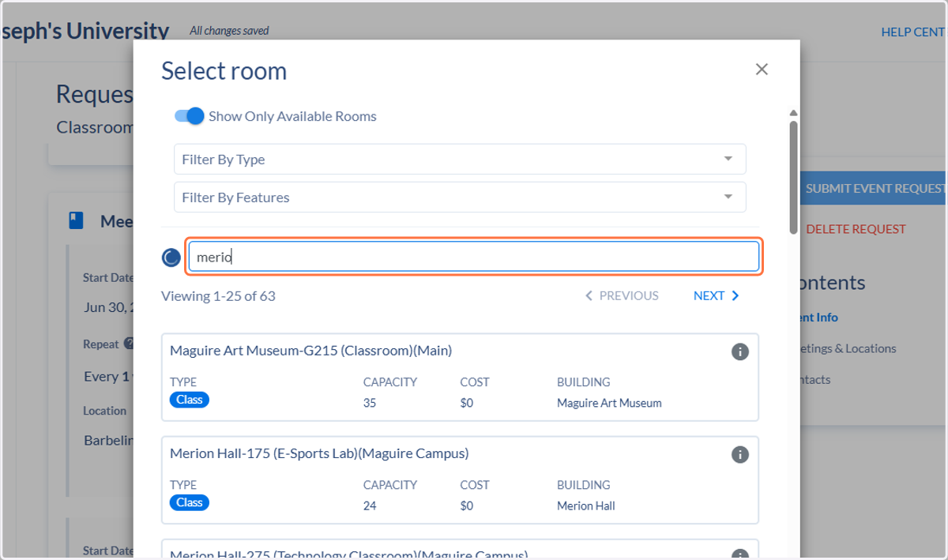The height and width of the screenshot is (560, 948).
Task: Click the dialog vertical scrollbar
Action: (793, 176)
